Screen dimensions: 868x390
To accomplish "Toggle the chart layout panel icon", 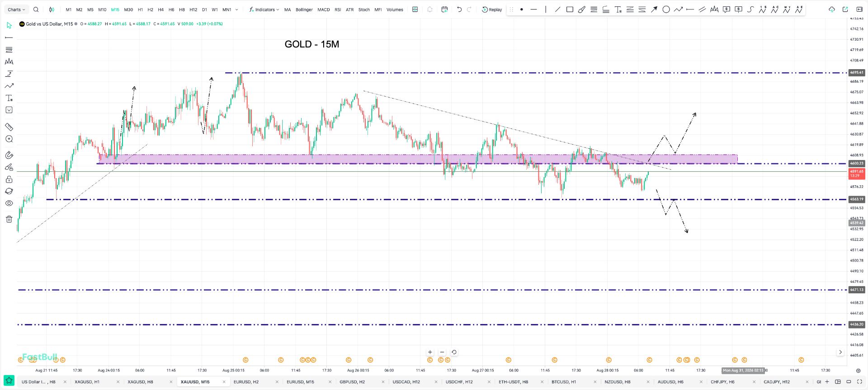I will (415, 9).
